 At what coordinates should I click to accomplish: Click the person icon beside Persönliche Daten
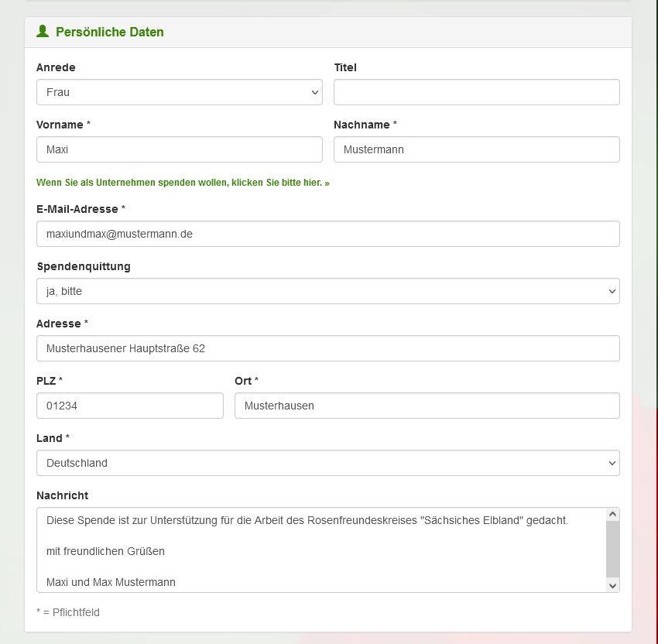pyautogui.click(x=43, y=31)
